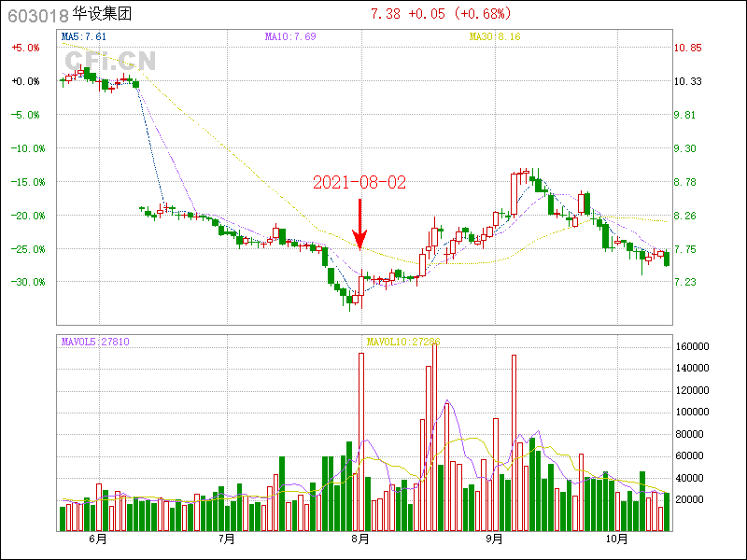
Task: Click the tall red volume bar in early September
Action: pyautogui.click(x=514, y=442)
